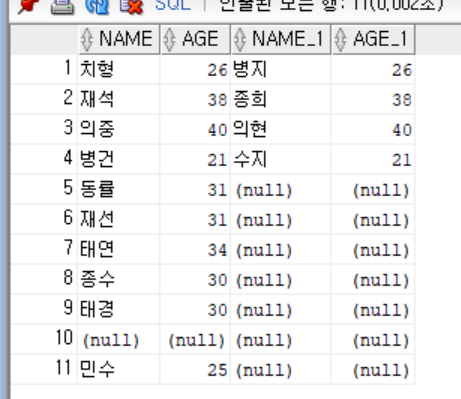Click the sort icon in NAME_1 header
461x399 pixels.
(x=240, y=39)
